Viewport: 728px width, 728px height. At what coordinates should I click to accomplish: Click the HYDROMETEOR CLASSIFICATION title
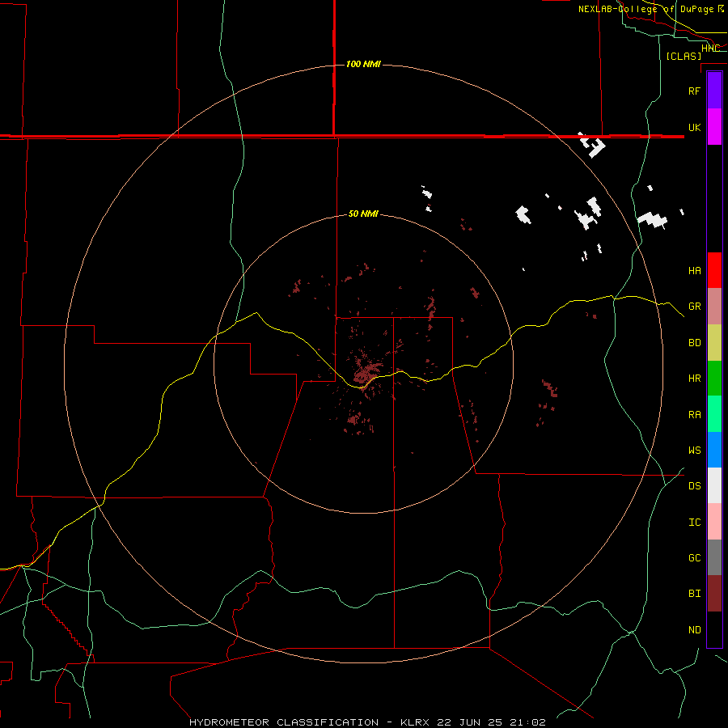284,722
